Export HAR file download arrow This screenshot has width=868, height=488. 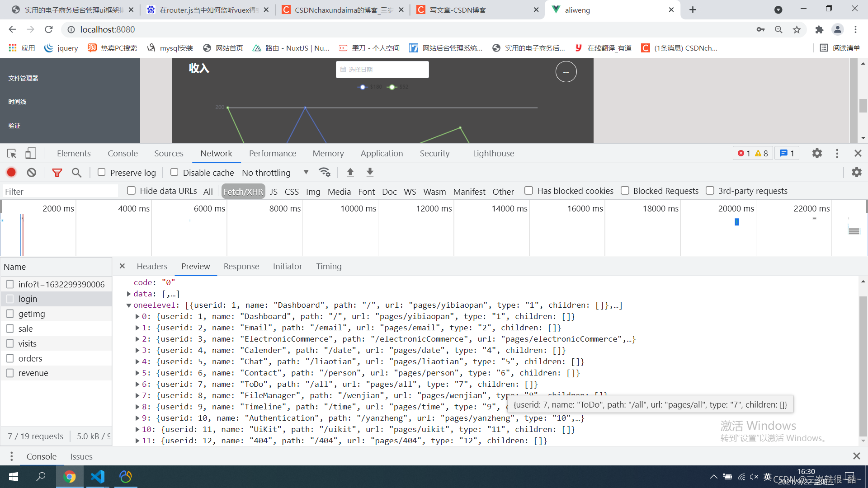point(370,172)
